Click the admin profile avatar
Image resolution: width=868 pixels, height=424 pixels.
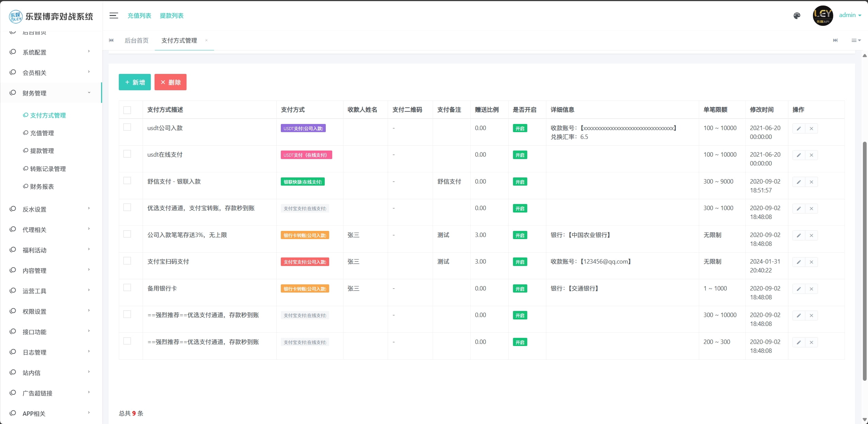(823, 16)
